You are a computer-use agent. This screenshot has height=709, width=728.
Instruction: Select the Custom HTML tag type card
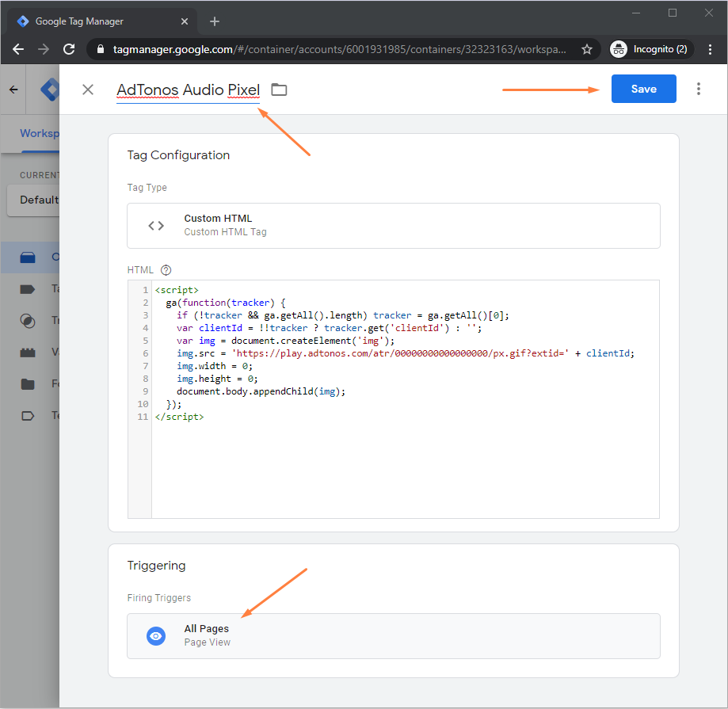click(393, 226)
